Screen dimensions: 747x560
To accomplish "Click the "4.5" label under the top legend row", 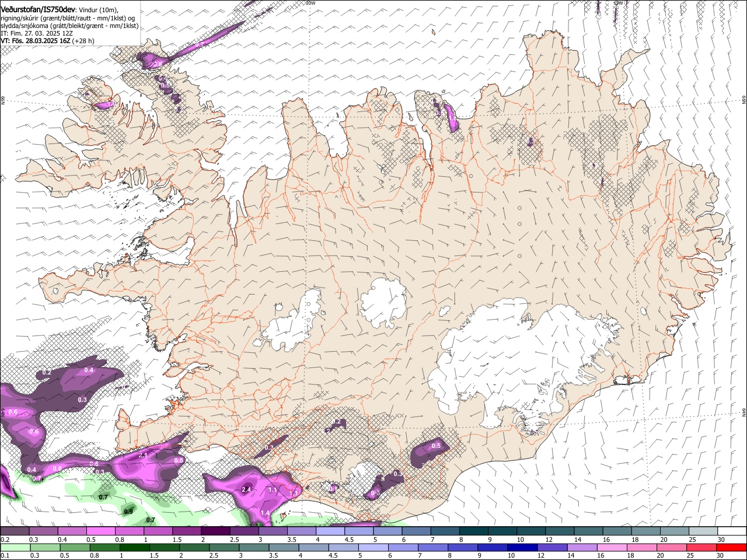I will (348, 540).
